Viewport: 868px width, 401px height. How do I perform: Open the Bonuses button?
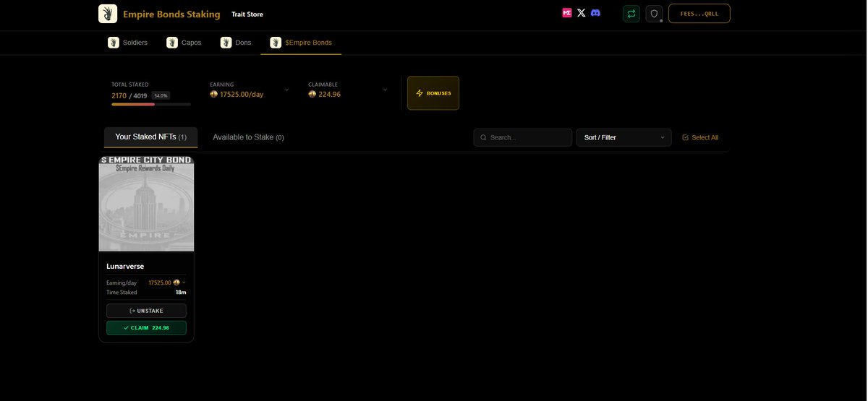pos(433,93)
